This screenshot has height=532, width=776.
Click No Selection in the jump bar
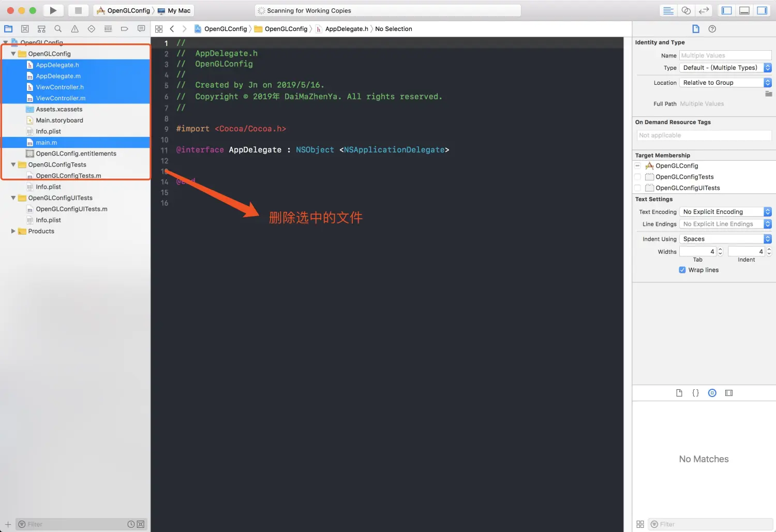point(393,29)
